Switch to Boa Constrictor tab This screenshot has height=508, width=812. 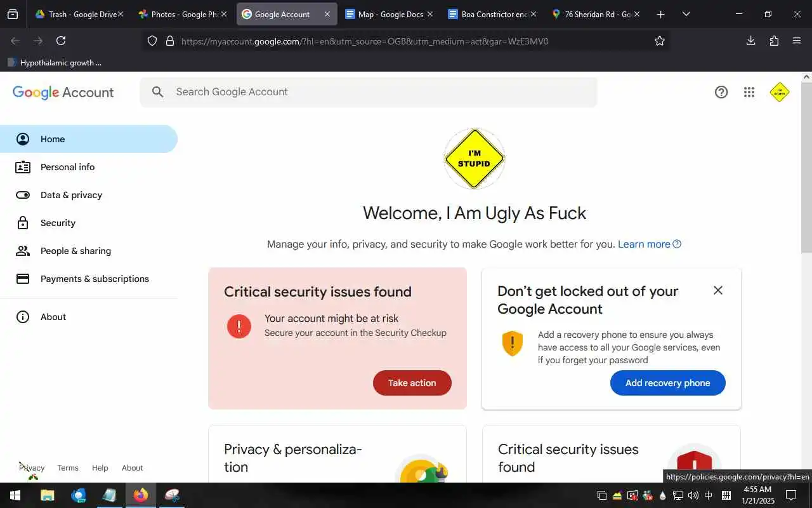pos(492,14)
